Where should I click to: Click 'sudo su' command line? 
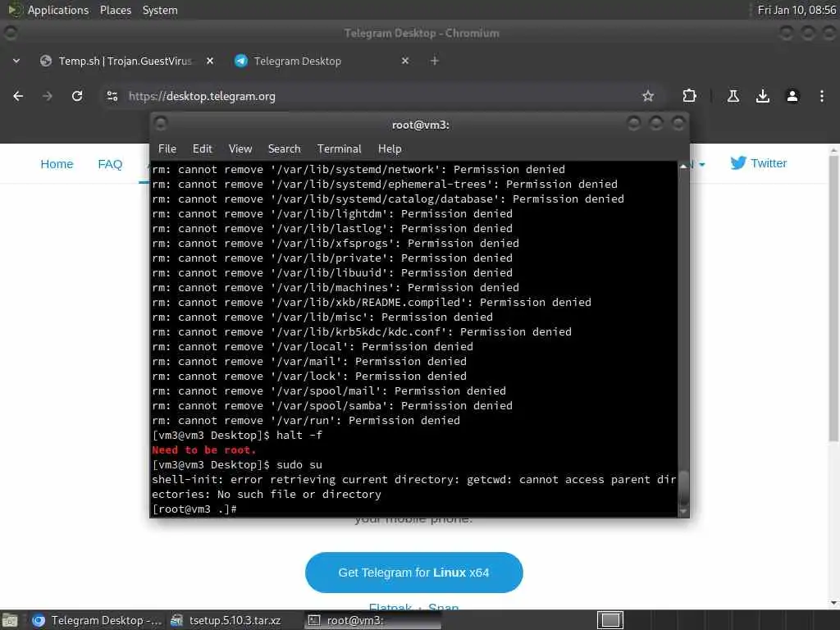pos(237,464)
